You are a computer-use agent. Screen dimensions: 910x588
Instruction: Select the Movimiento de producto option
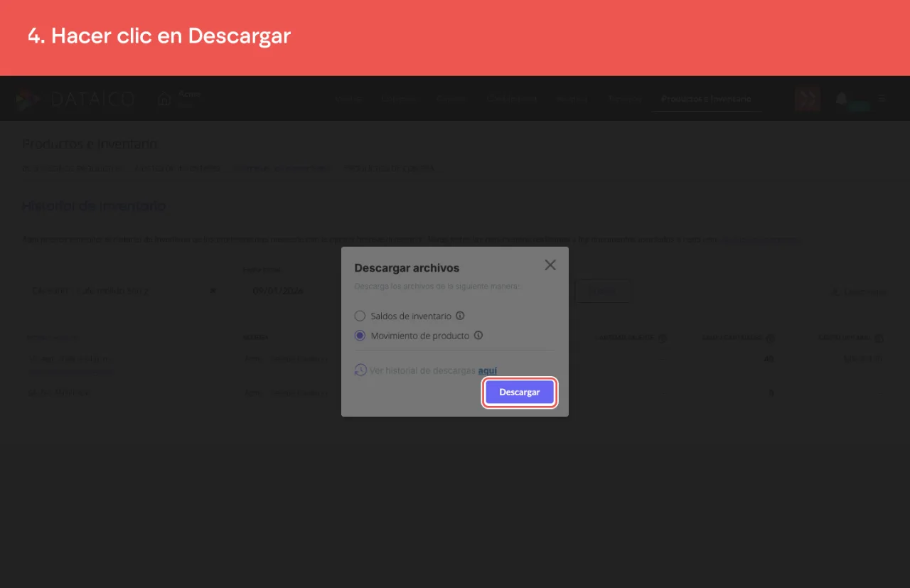tap(360, 336)
